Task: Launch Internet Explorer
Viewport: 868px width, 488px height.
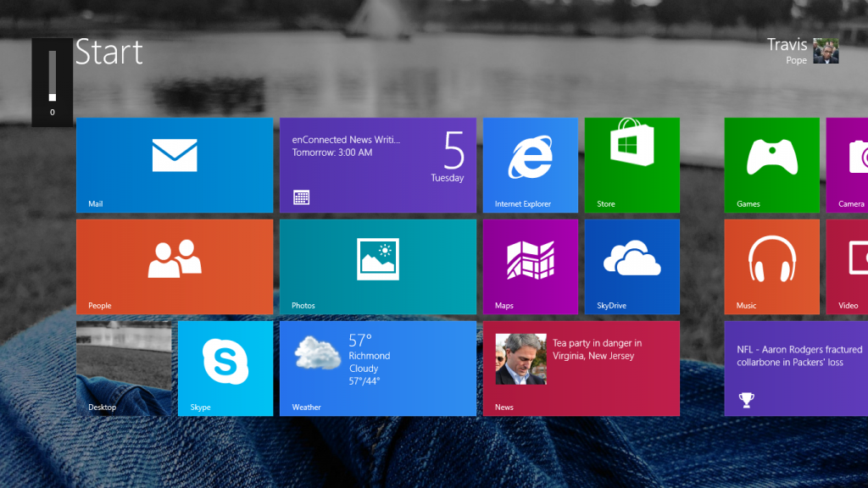Action: pos(530,165)
